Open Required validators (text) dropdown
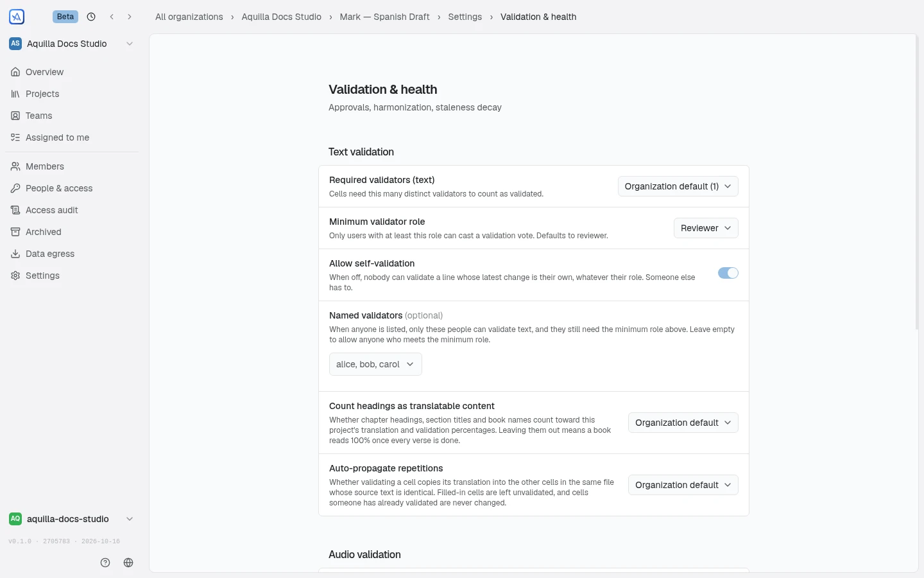The height and width of the screenshot is (578, 924). click(678, 186)
